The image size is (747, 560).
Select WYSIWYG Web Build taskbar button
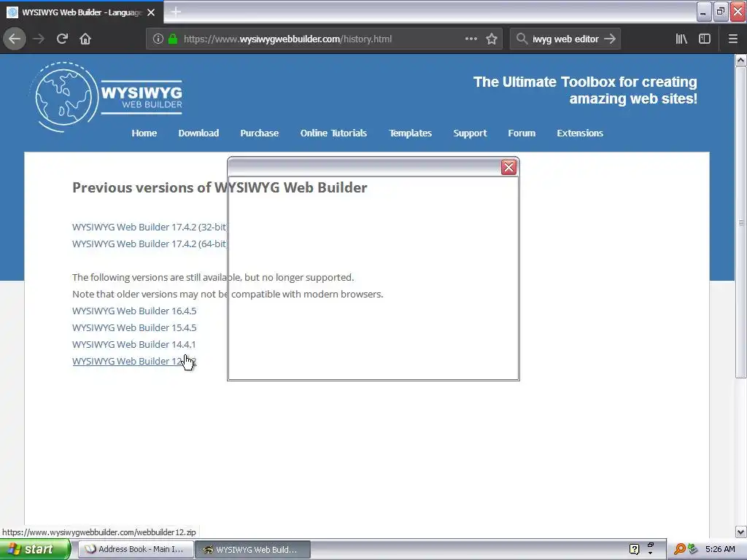point(253,550)
